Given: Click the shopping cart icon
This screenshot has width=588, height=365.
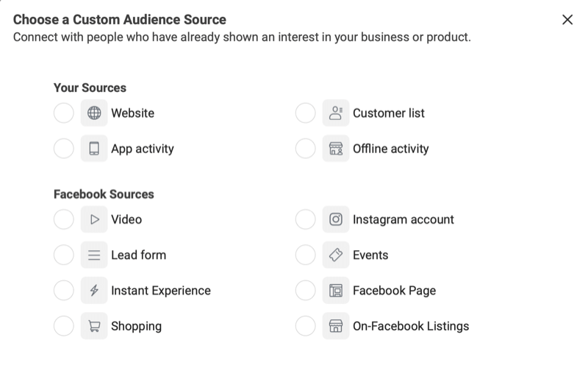Looking at the screenshot, I should coord(94,326).
